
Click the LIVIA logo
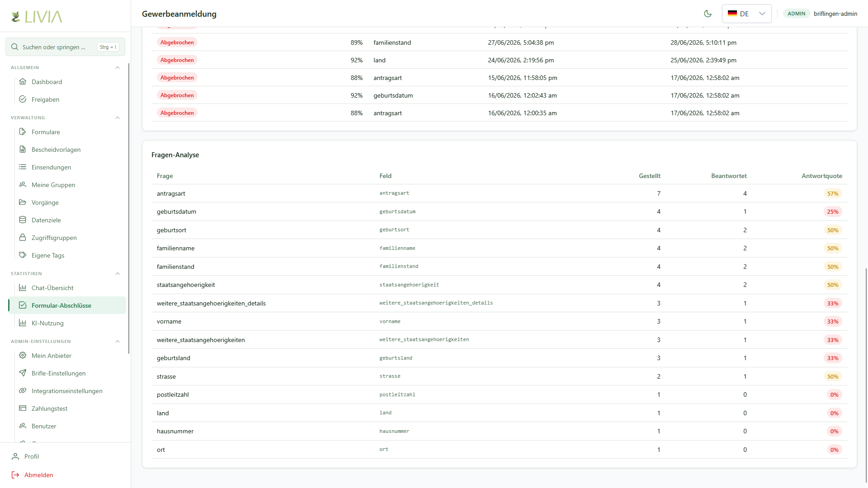37,17
